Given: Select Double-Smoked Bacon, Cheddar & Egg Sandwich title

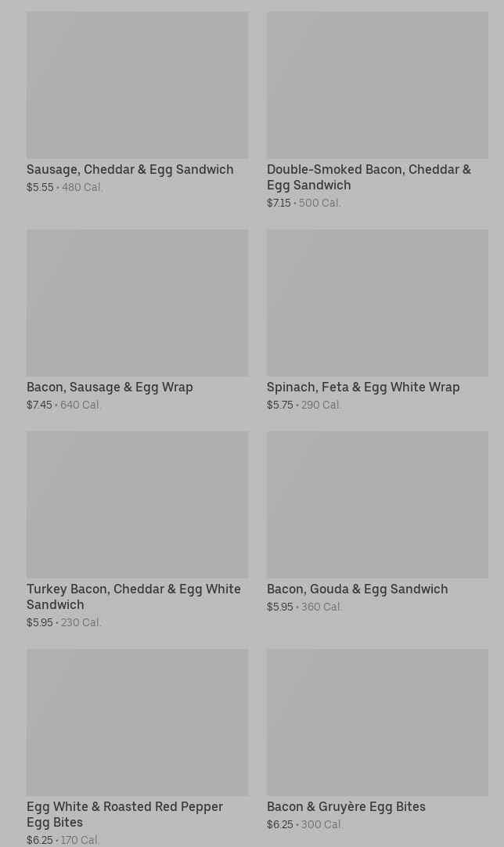Looking at the screenshot, I should 369,177.
